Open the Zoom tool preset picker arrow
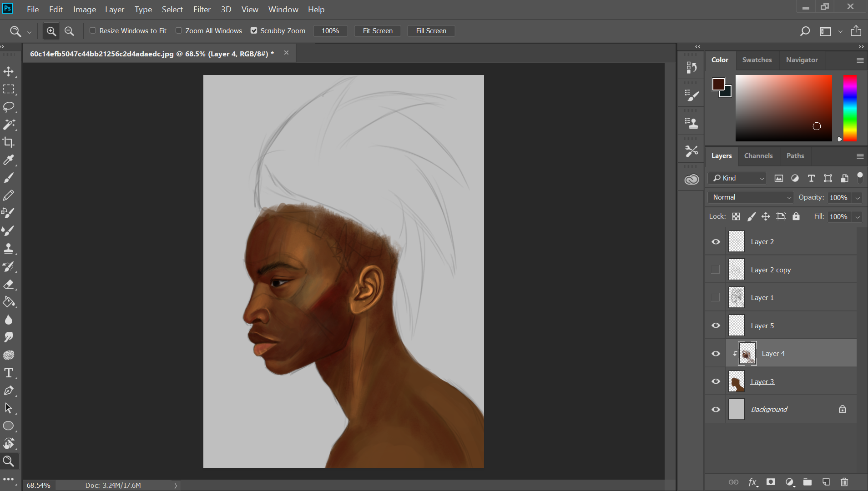Image resolution: width=868 pixels, height=491 pixels. pyautogui.click(x=29, y=32)
